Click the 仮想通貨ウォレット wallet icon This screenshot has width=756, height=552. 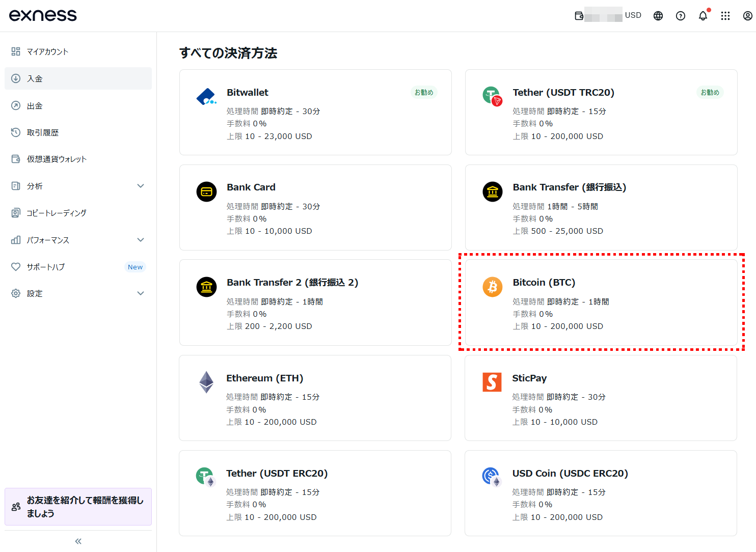point(16,159)
